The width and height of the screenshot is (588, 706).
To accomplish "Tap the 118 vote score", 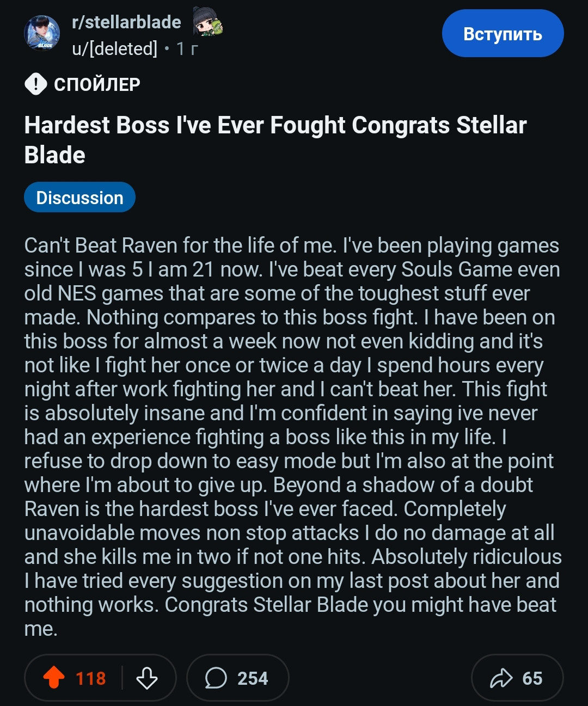I will coord(90,678).
